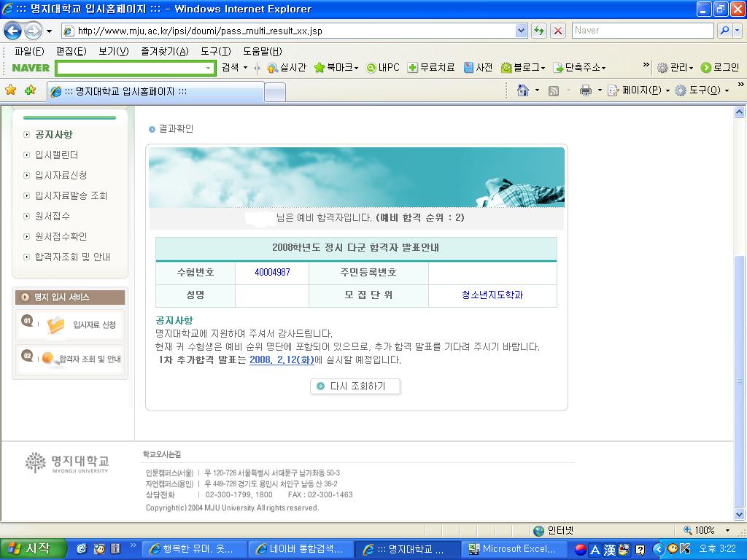Open the 합격자조회 및 안내 sidebar link
747x560 pixels.
(x=72, y=257)
